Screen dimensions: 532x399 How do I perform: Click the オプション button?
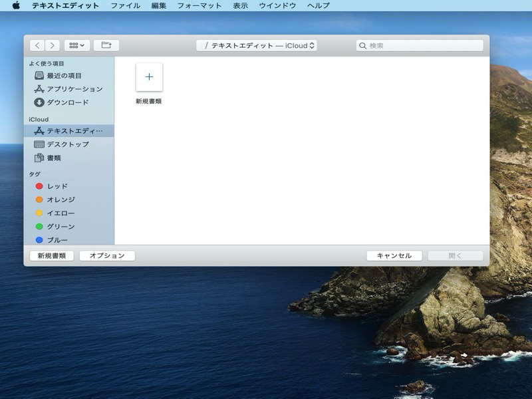coord(107,256)
